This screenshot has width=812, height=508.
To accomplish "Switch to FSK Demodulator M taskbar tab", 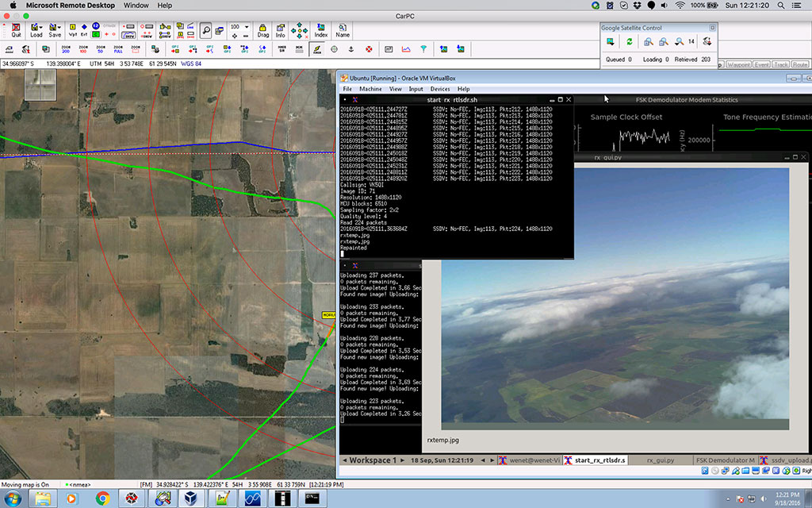I will click(x=726, y=460).
